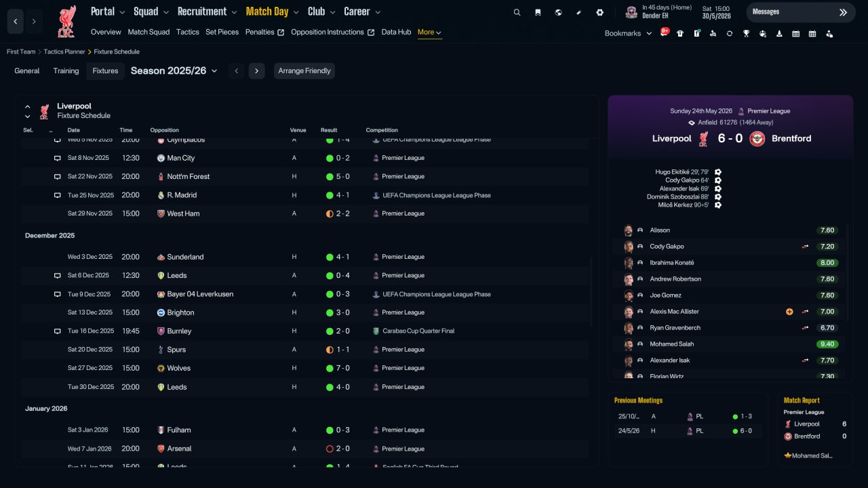Viewport: 868px width, 488px height.
Task: Open the Match Squad submenu item
Action: pyautogui.click(x=149, y=33)
